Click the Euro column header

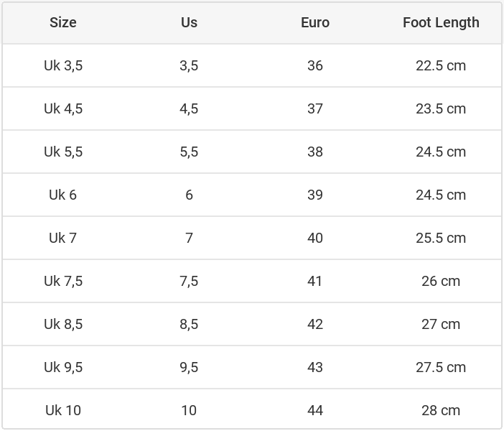point(315,22)
